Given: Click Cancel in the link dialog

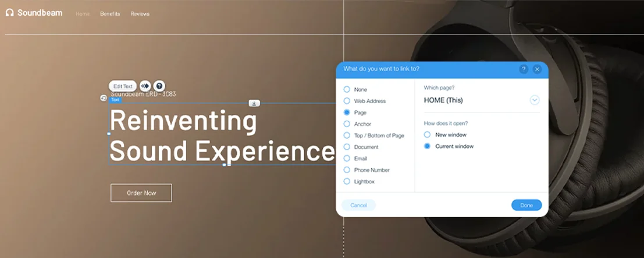Looking at the screenshot, I should click(358, 205).
